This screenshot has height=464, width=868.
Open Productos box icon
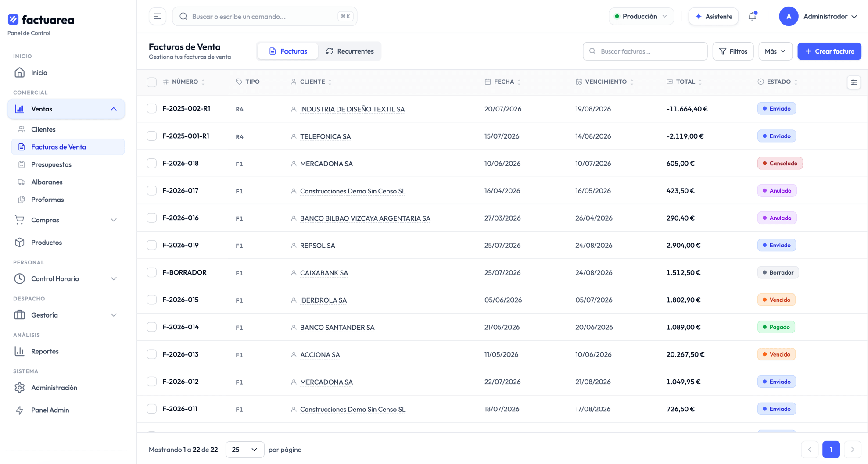[x=19, y=242]
